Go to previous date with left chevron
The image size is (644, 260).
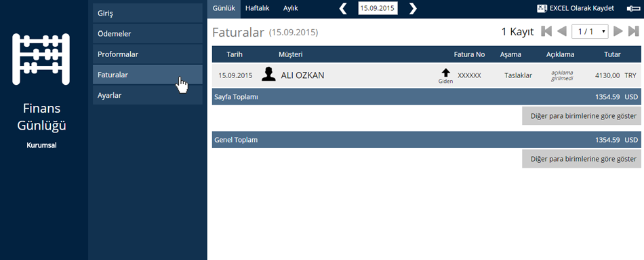click(x=343, y=8)
